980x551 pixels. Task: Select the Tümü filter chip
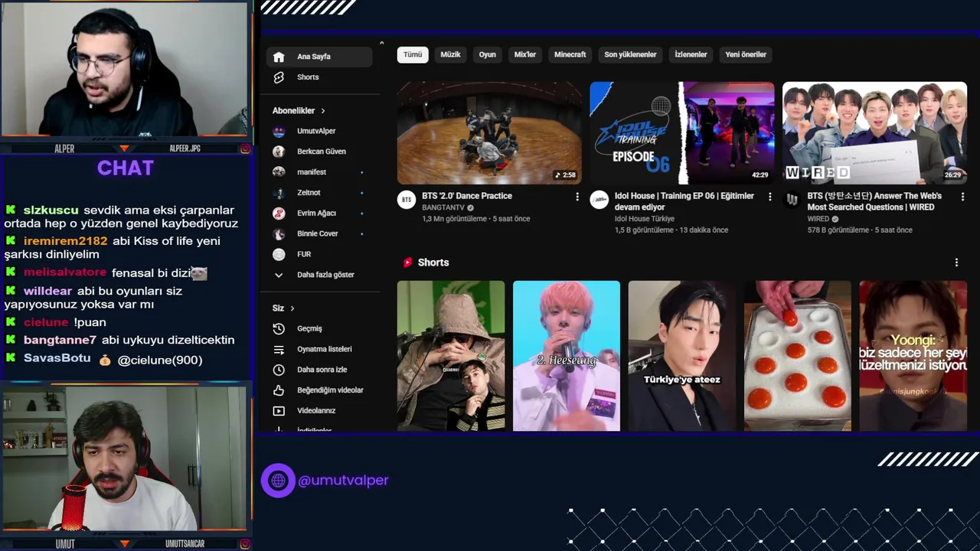413,54
